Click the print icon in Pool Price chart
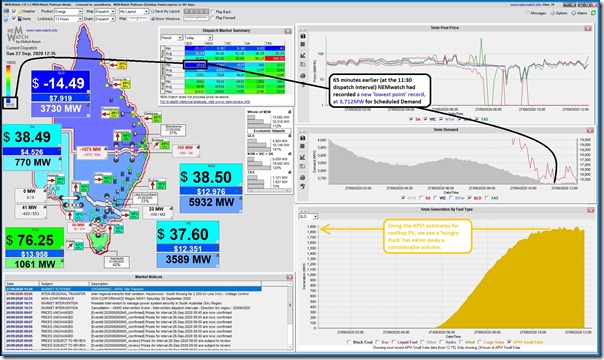The image size is (604, 360). 303,75
